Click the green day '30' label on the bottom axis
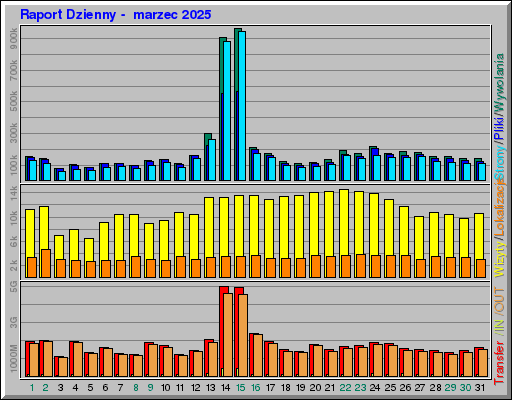 pyautogui.click(x=465, y=388)
